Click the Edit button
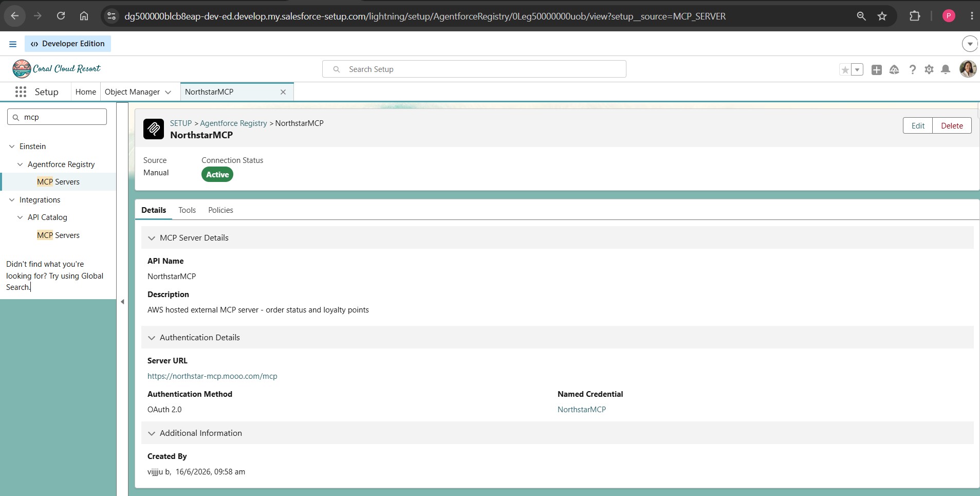The height and width of the screenshot is (496, 980). pos(918,126)
